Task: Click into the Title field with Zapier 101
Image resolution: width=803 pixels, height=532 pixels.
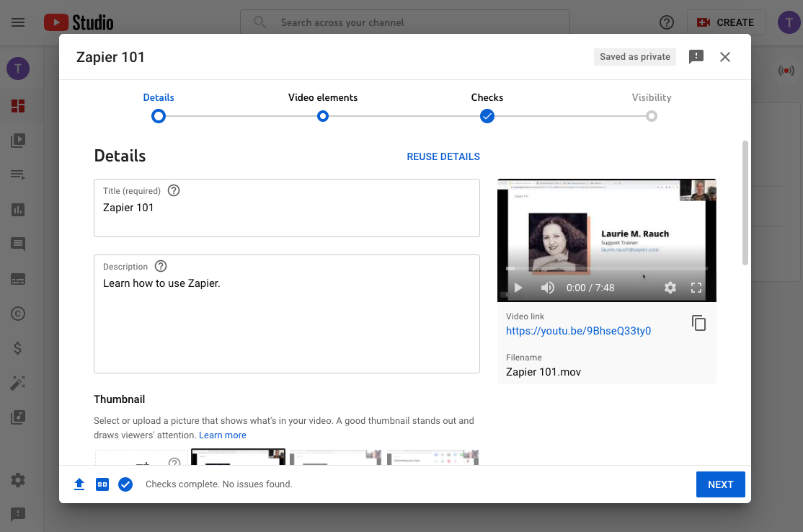Action: click(x=287, y=208)
